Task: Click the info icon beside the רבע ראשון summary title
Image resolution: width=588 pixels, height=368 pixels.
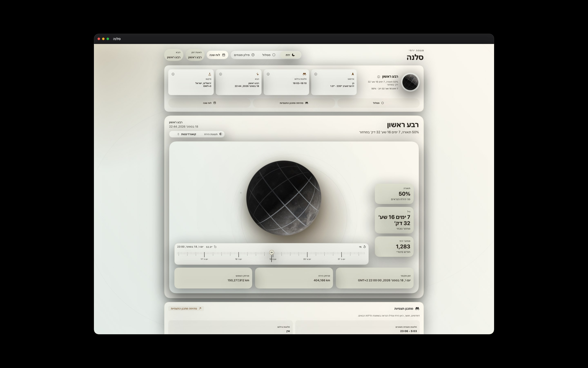Action: click(379, 77)
